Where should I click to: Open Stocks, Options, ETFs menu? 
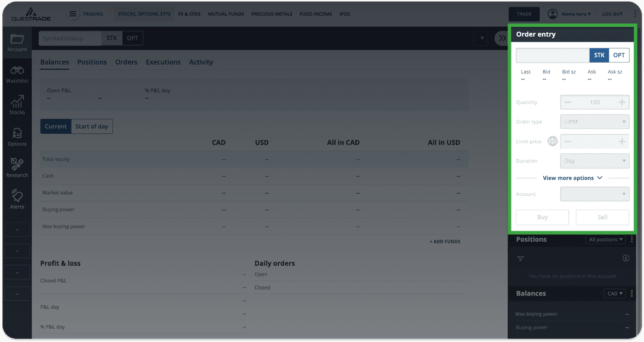pos(144,14)
